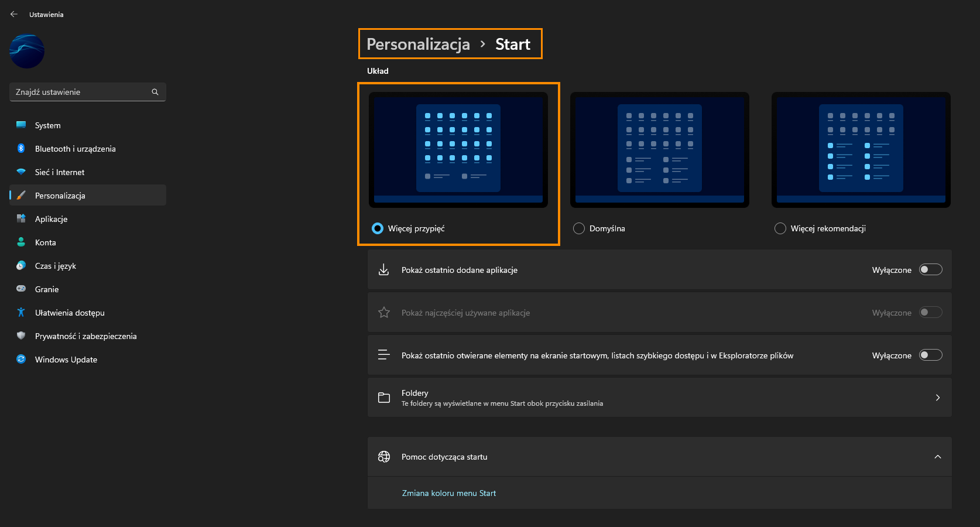
Task: Click the Wi-Fi network icon
Action: point(21,172)
